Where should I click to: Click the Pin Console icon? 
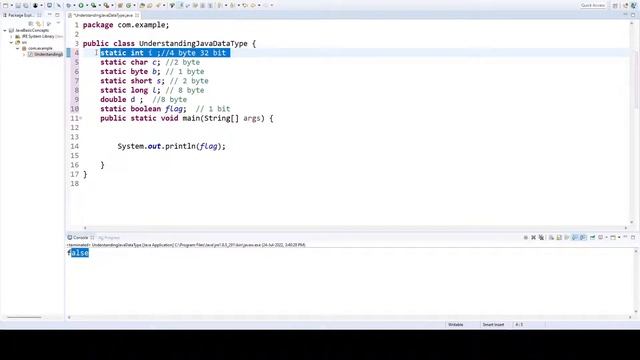point(593,237)
